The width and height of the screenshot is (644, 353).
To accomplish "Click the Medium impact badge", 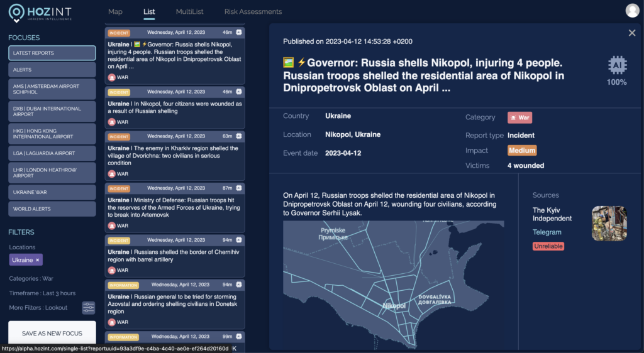I will (522, 151).
